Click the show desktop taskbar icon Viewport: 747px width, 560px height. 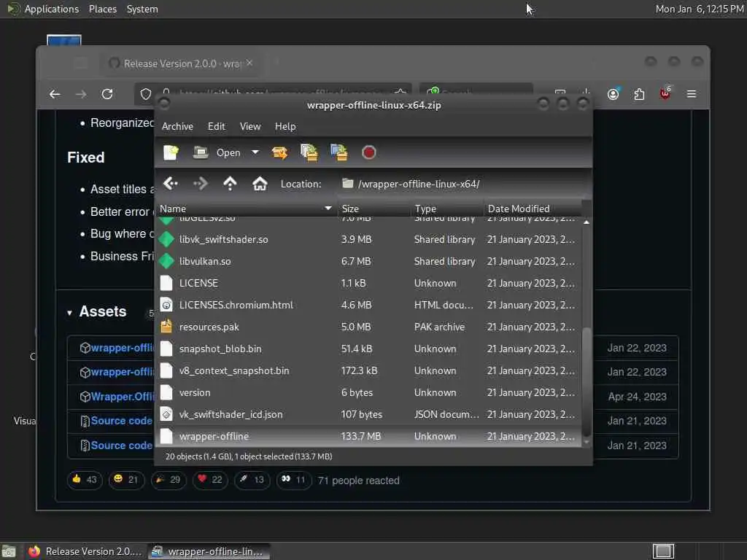(x=9, y=551)
